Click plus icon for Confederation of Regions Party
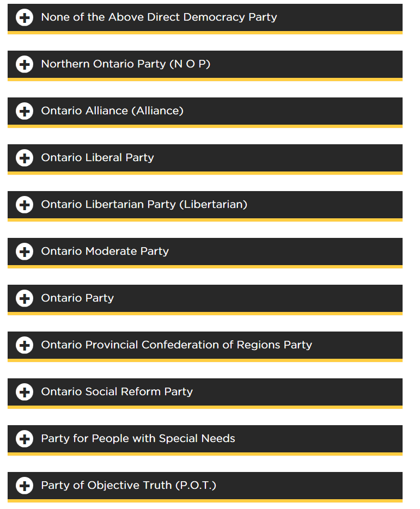 point(25,345)
